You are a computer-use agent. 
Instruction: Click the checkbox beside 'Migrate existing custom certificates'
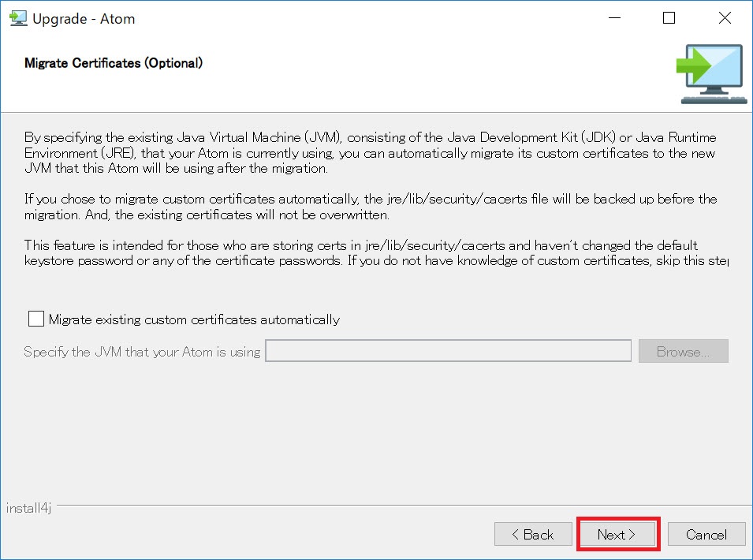[35, 318]
